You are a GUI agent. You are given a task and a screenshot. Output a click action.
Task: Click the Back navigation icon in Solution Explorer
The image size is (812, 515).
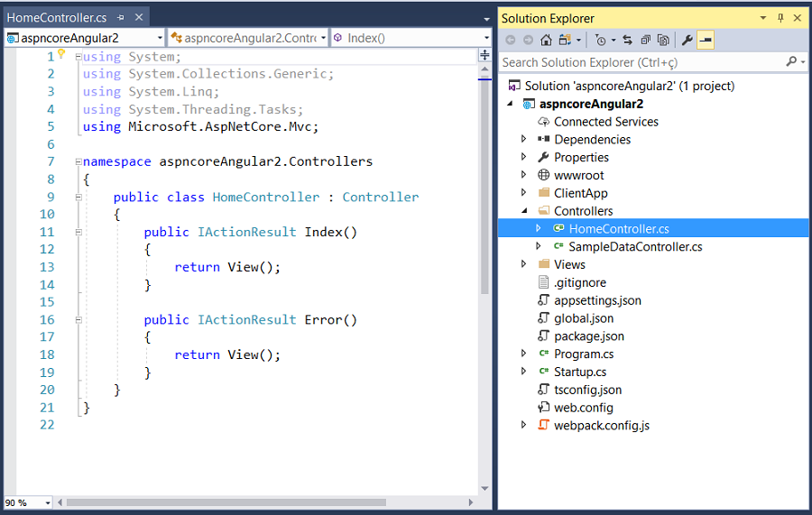510,40
